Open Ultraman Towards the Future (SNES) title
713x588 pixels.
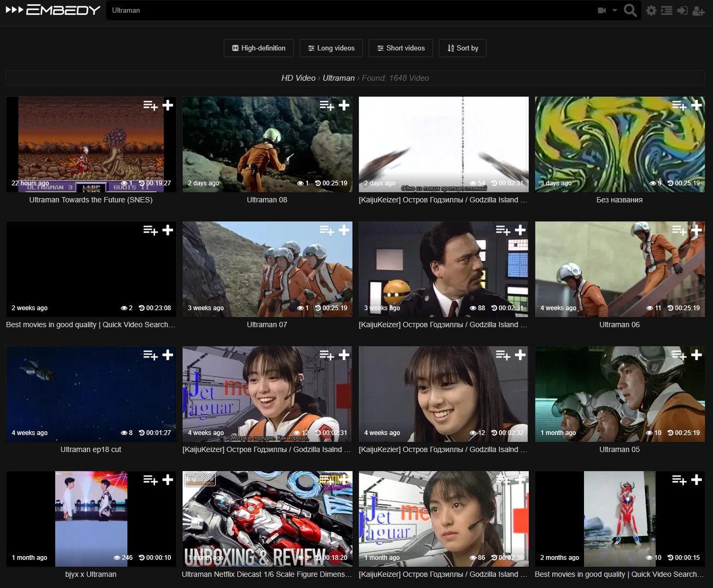point(91,200)
